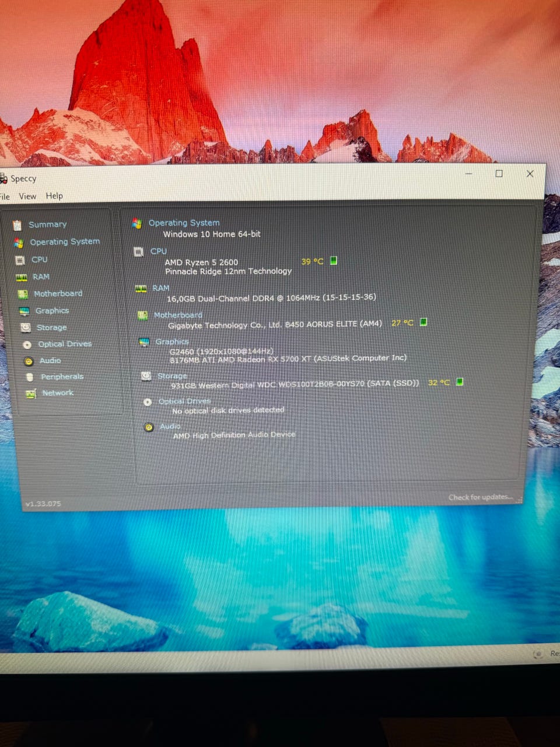Viewport: 560px width, 747px height.
Task: Open the Operating System heading link in summary
Action: pyautogui.click(x=184, y=223)
